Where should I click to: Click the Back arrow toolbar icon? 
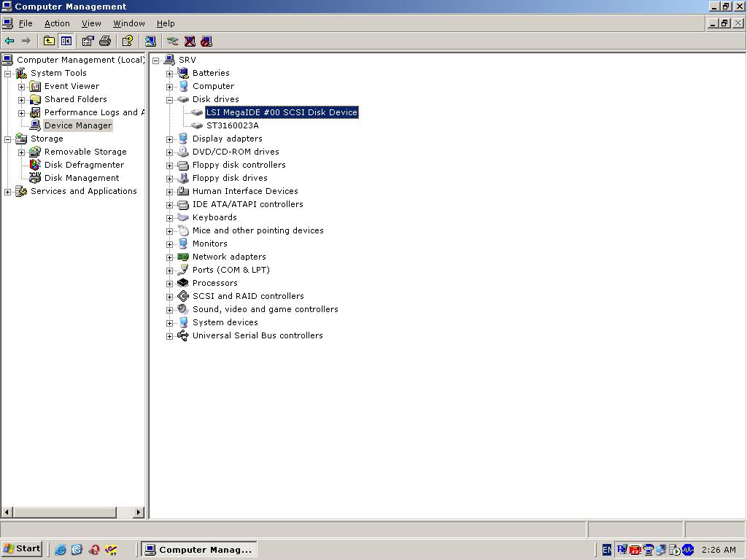(x=9, y=42)
